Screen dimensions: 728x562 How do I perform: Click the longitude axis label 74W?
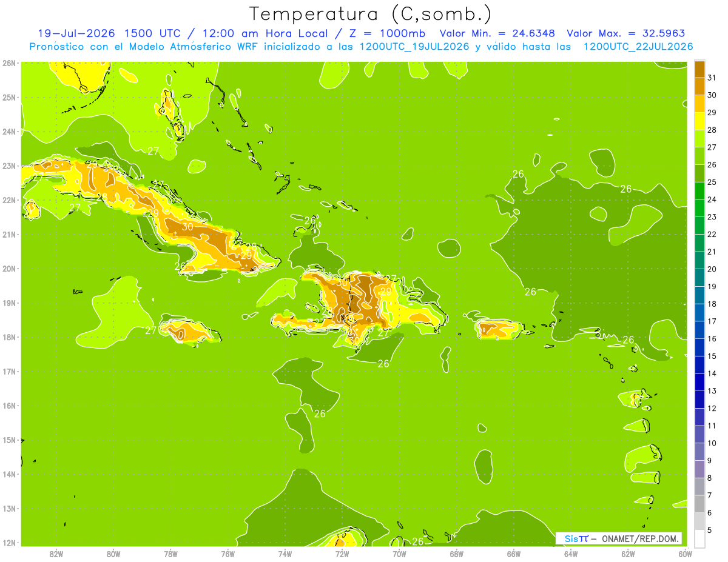[x=285, y=553]
